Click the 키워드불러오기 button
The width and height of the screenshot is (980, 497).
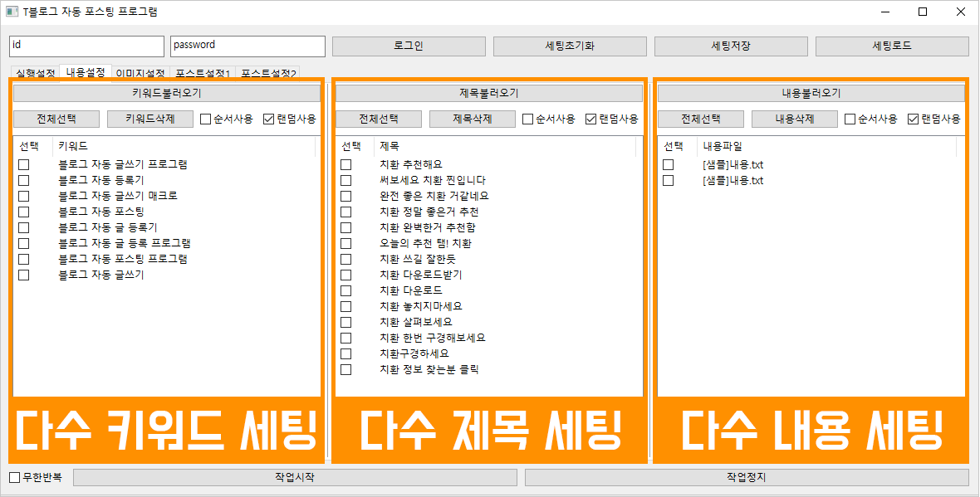click(167, 93)
